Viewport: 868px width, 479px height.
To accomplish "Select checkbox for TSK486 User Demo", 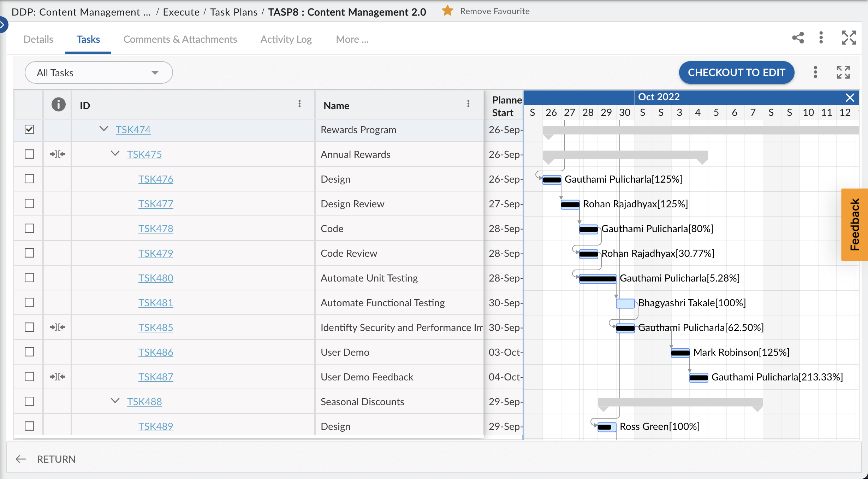I will tap(29, 352).
